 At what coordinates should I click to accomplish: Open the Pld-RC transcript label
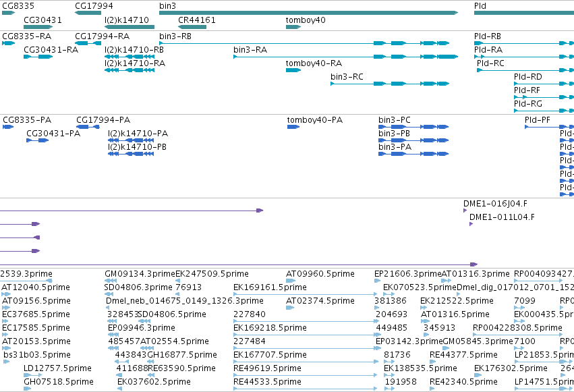(x=490, y=63)
